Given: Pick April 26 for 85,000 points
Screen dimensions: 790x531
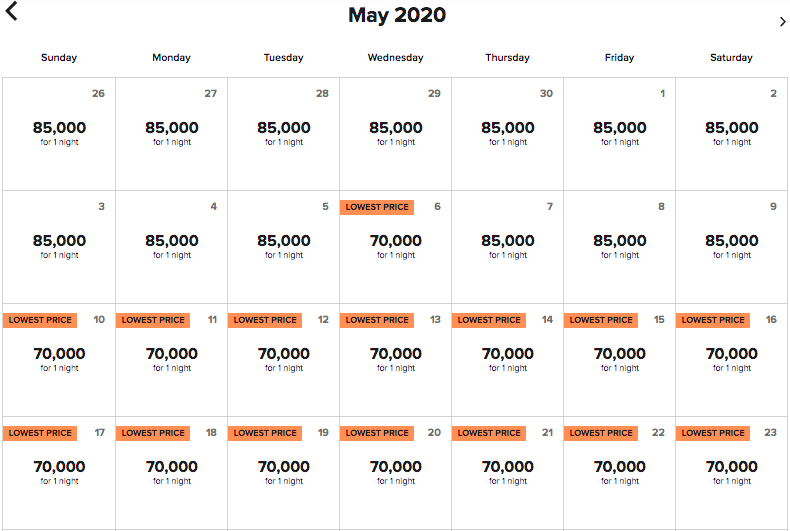Looking at the screenshot, I should click(59, 134).
